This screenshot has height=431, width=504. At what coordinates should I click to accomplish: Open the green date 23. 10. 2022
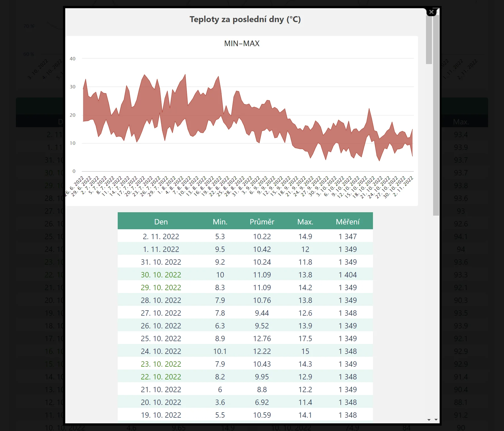161,364
